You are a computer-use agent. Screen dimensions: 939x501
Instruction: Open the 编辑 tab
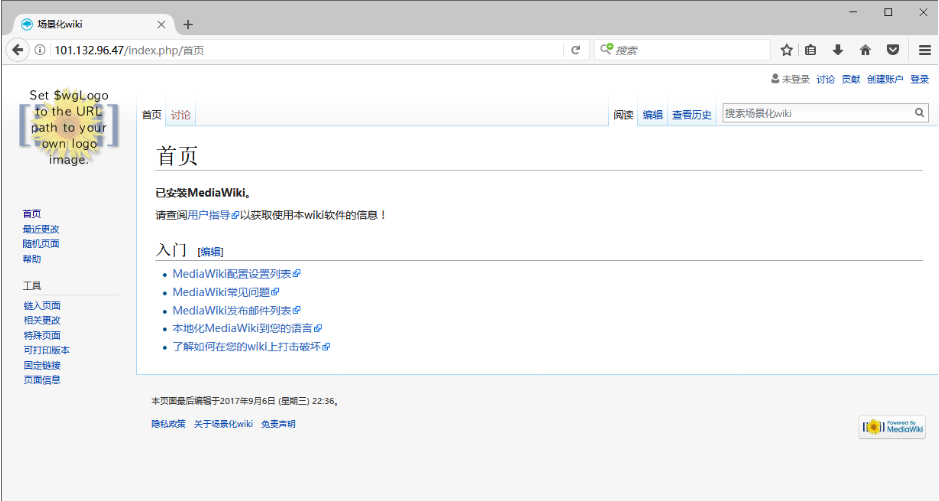pyautogui.click(x=652, y=114)
